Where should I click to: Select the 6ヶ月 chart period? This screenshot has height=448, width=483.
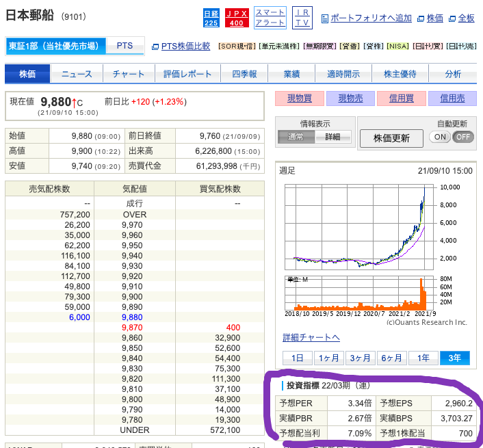point(391,358)
